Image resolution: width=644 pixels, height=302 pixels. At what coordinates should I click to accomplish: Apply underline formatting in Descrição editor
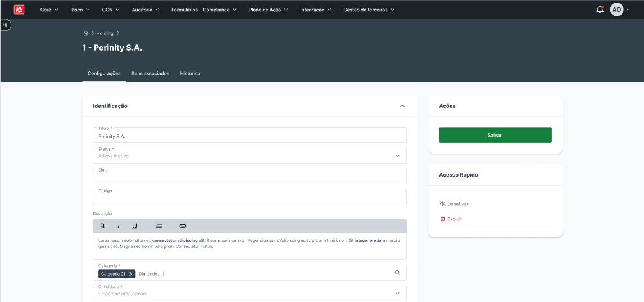point(134,226)
